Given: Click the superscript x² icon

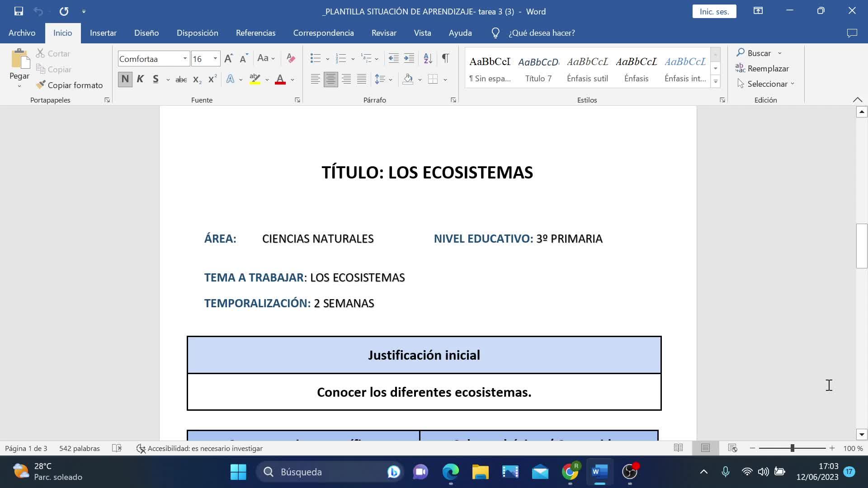Looking at the screenshot, I should point(212,80).
